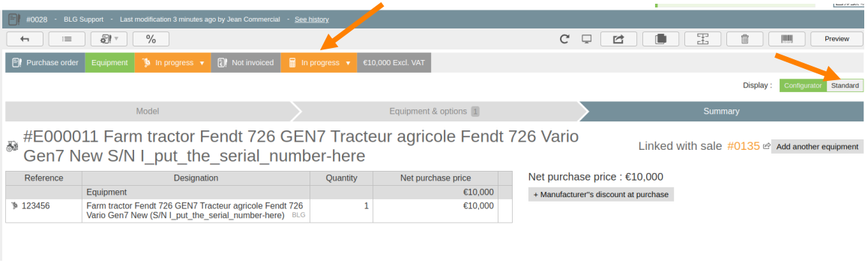Switch display to Configurator
Image resolution: width=868 pixels, height=272 pixels.
803,85
